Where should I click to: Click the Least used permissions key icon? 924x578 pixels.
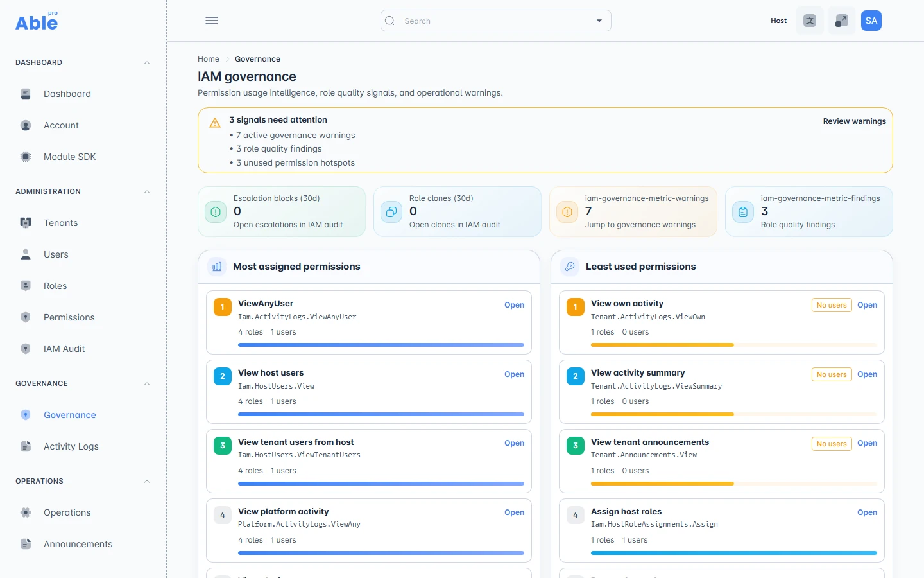tap(570, 267)
